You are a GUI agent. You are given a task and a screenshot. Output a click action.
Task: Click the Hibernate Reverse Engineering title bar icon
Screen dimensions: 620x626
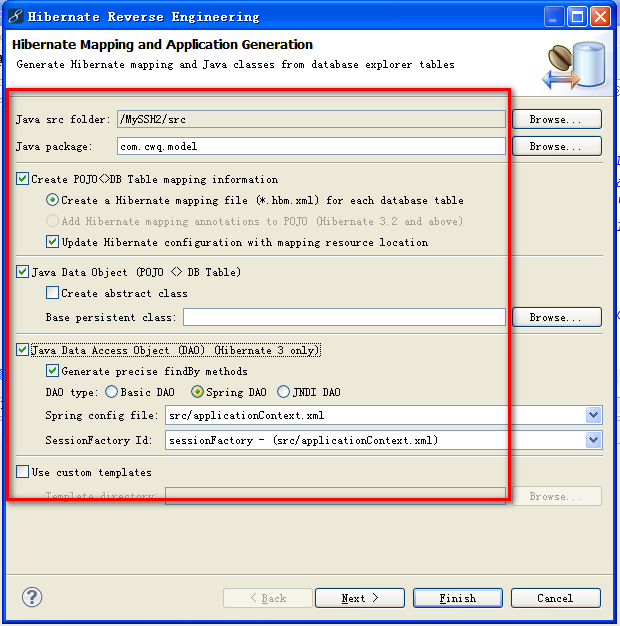click(15, 17)
